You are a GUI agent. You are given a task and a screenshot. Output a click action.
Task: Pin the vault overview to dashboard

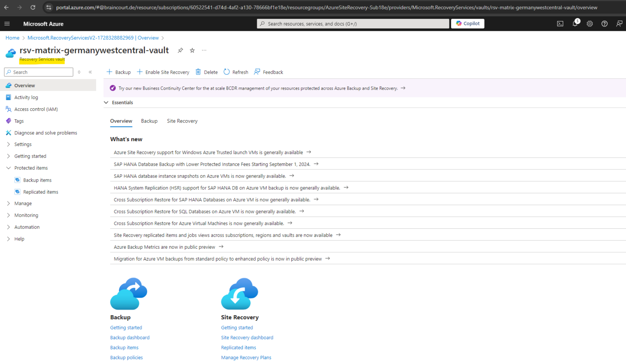point(180,50)
